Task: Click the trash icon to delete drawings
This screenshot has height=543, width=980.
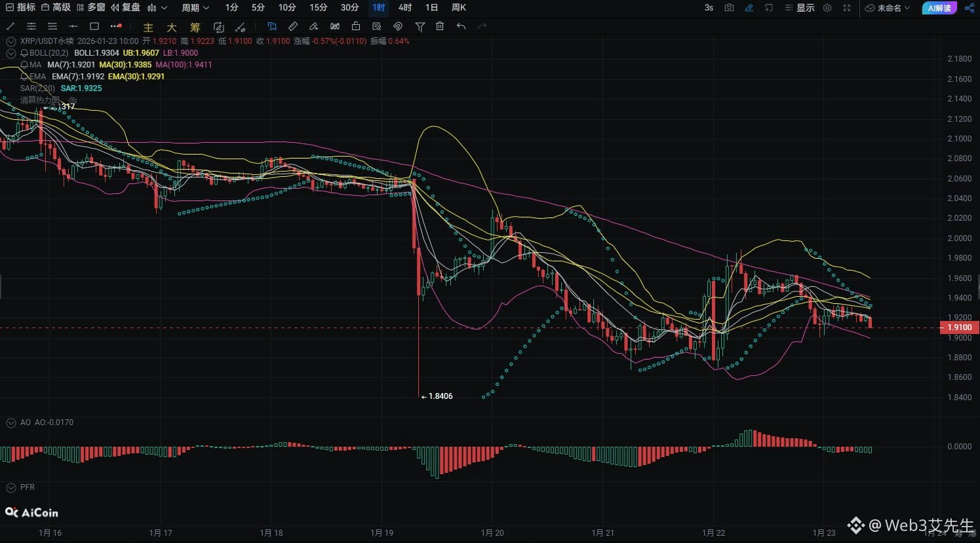Action: 440,26
